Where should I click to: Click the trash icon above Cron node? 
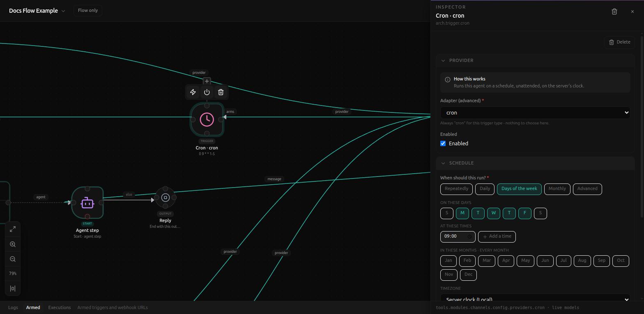[221, 92]
